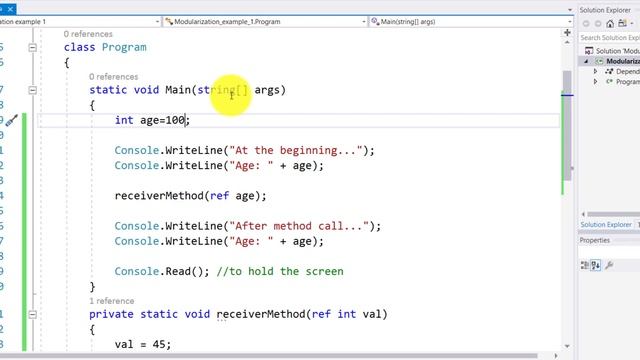
Task: Click '1 reference' link above receiverMethod
Action: click(x=111, y=301)
